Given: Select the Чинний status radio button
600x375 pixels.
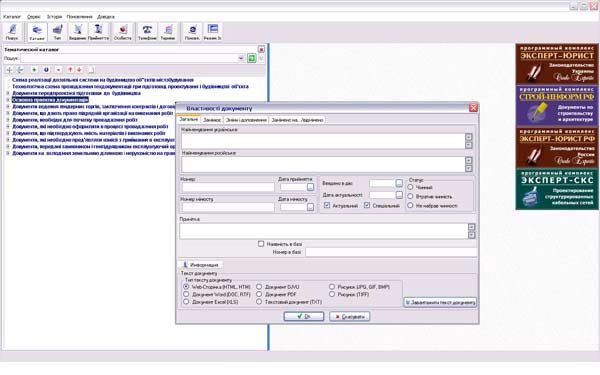Looking at the screenshot, I should pyautogui.click(x=411, y=187).
